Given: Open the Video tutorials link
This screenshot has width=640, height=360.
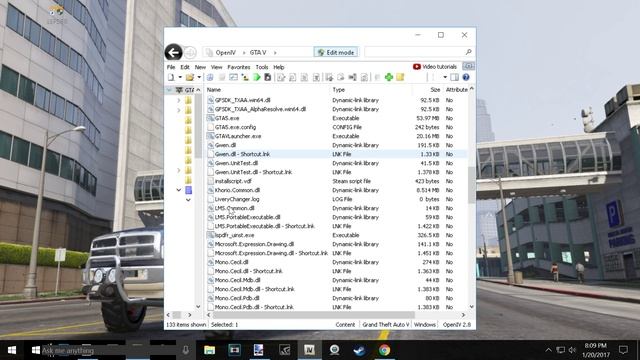Looking at the screenshot, I should (435, 67).
